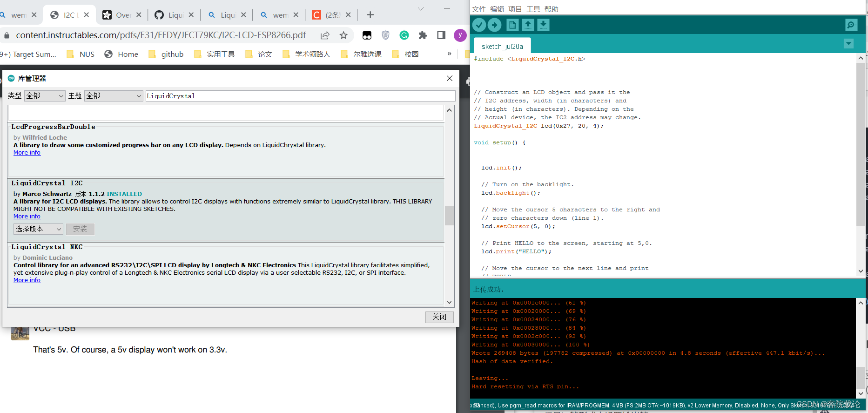Open the 项目 menu in Arduino
868x413 pixels.
(x=515, y=9)
